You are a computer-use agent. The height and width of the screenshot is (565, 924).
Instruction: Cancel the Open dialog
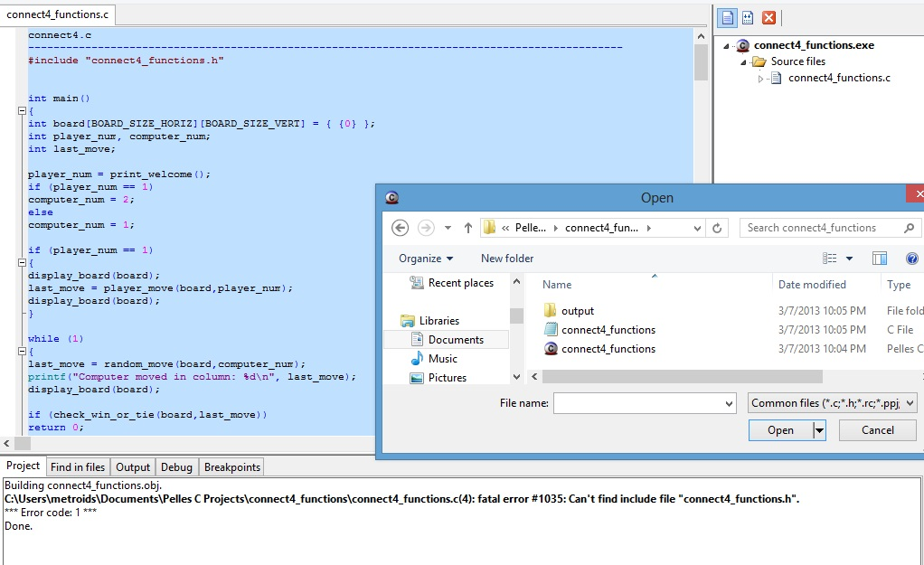click(876, 429)
